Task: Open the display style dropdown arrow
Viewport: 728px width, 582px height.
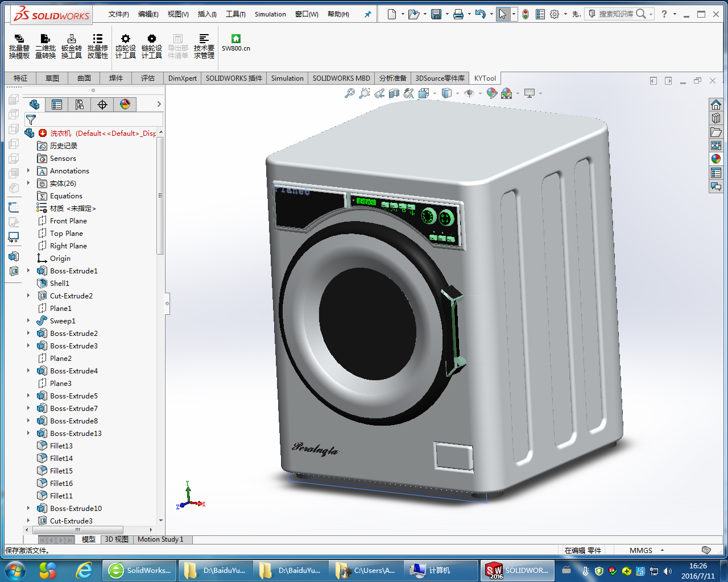Action: [x=457, y=93]
